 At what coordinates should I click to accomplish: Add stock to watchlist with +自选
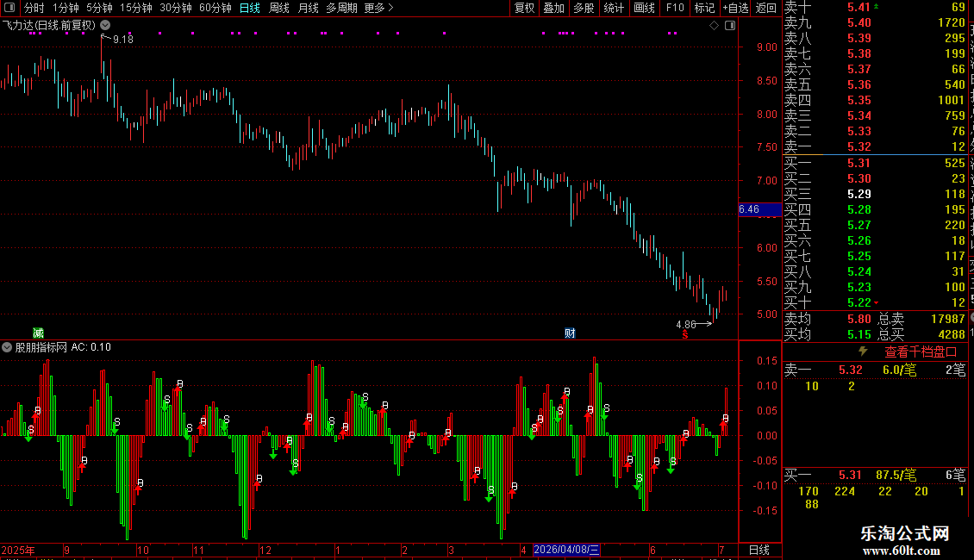(735, 8)
